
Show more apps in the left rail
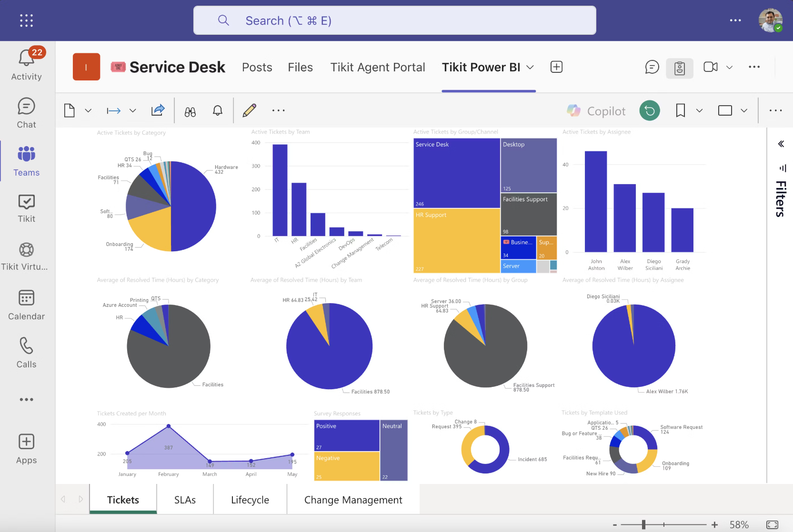point(27,400)
